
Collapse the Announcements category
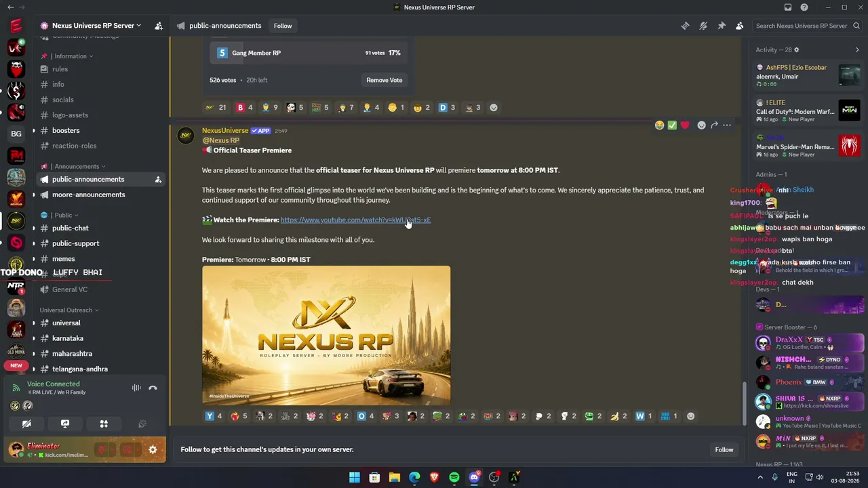pyautogui.click(x=77, y=166)
